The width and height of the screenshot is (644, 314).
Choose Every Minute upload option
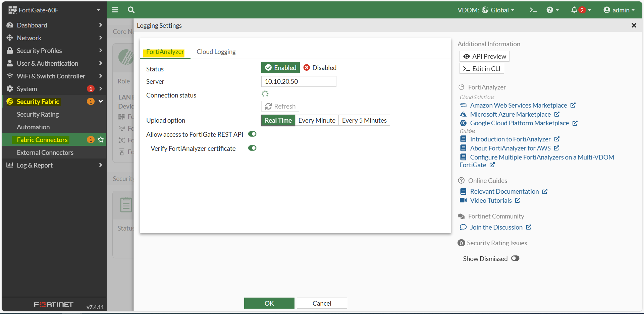317,120
